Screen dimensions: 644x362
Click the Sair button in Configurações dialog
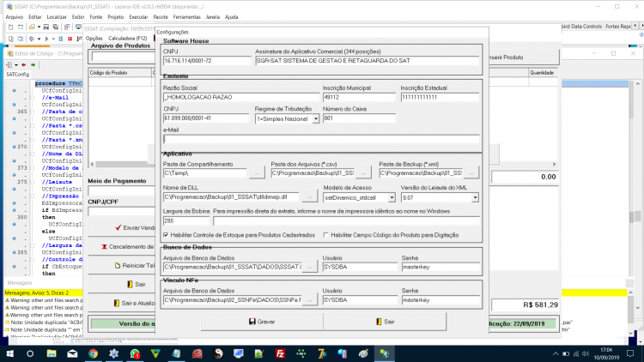[385, 322]
